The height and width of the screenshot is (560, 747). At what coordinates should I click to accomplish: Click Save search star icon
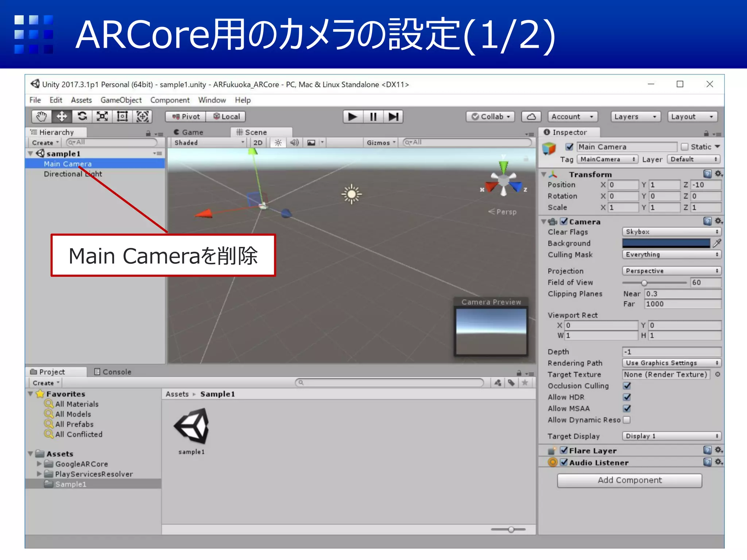pyautogui.click(x=525, y=382)
